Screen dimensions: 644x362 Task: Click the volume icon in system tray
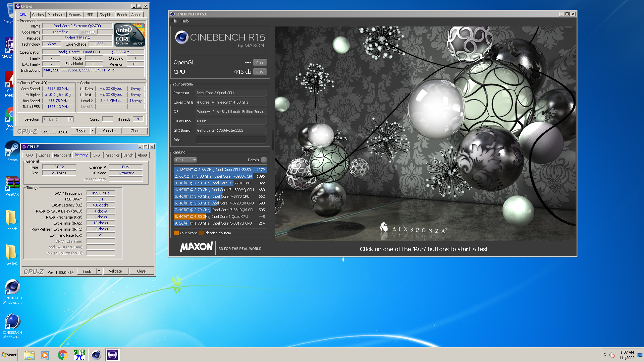612,355
